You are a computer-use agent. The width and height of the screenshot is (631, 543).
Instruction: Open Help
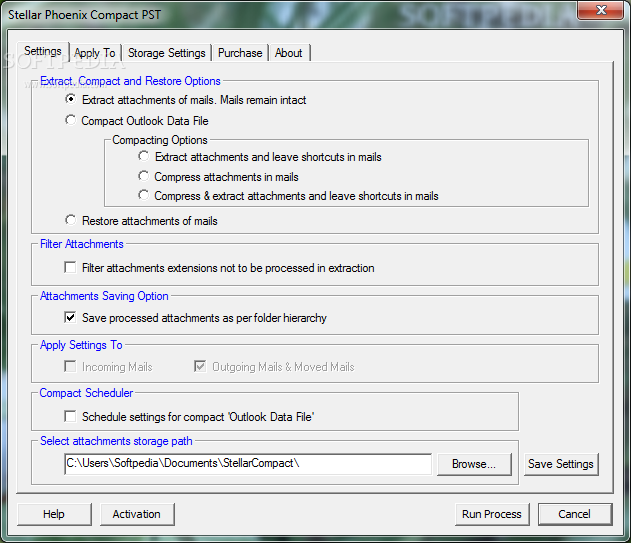click(54, 514)
